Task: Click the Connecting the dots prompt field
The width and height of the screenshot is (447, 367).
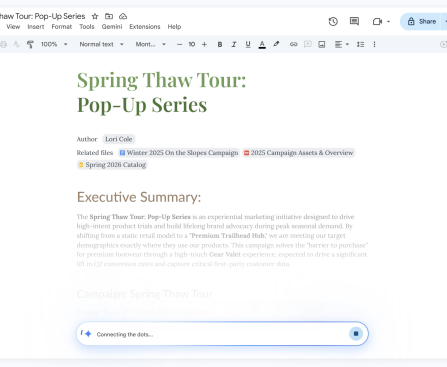Action: 222,334
